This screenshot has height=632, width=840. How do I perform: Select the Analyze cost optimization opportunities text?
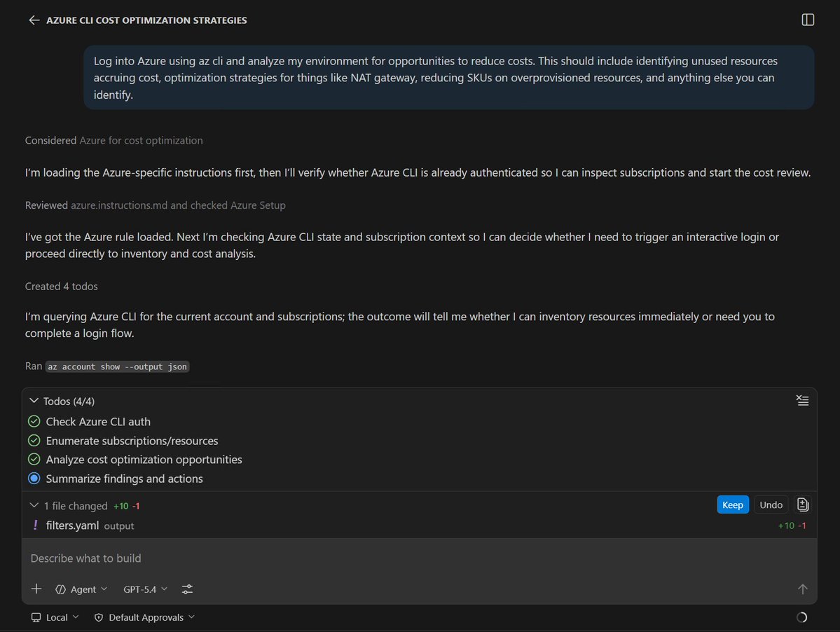coord(144,459)
